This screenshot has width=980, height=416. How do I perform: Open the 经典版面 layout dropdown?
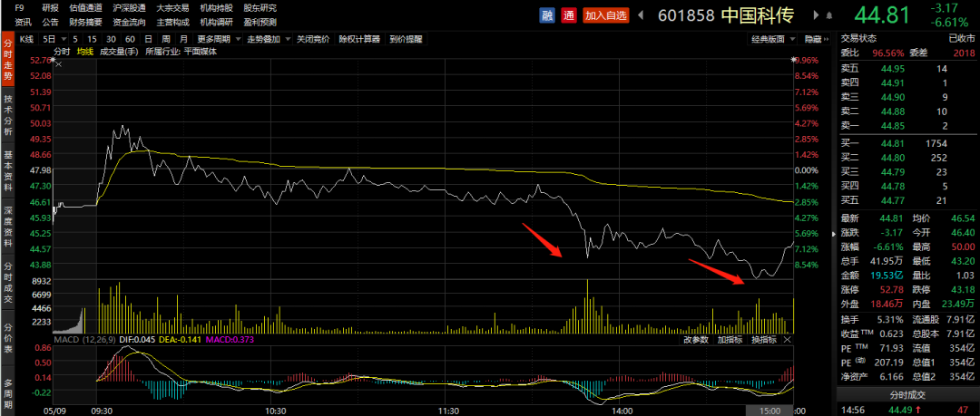[x=772, y=39]
